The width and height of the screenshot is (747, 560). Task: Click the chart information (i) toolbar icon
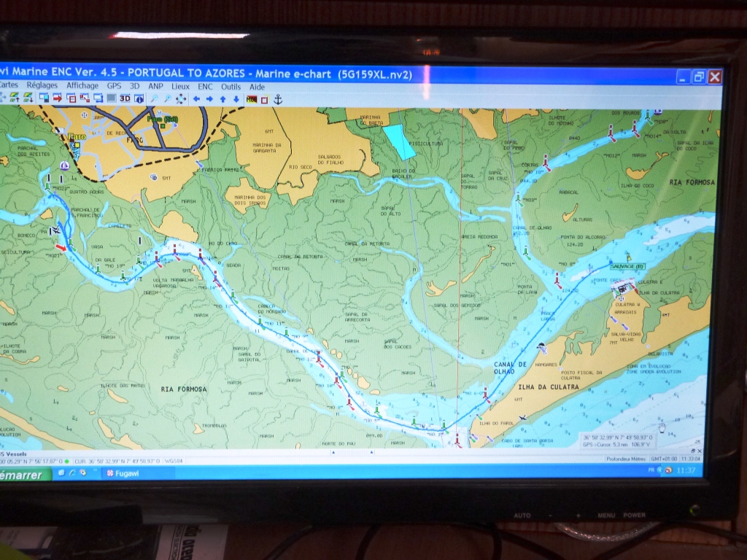point(139,99)
